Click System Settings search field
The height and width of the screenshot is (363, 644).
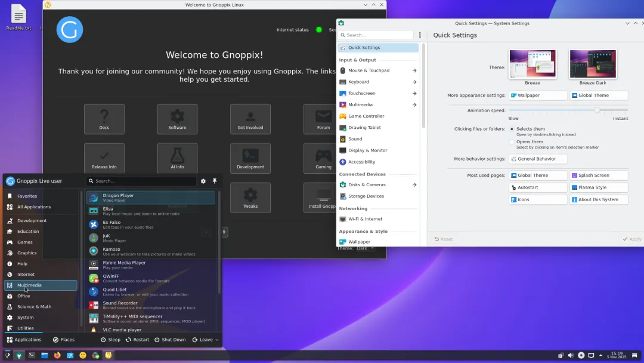point(376,35)
